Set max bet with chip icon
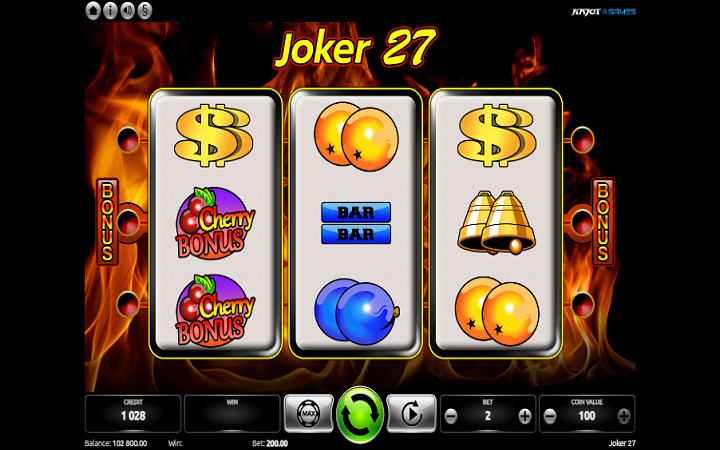The width and height of the screenshot is (720, 450). (309, 413)
